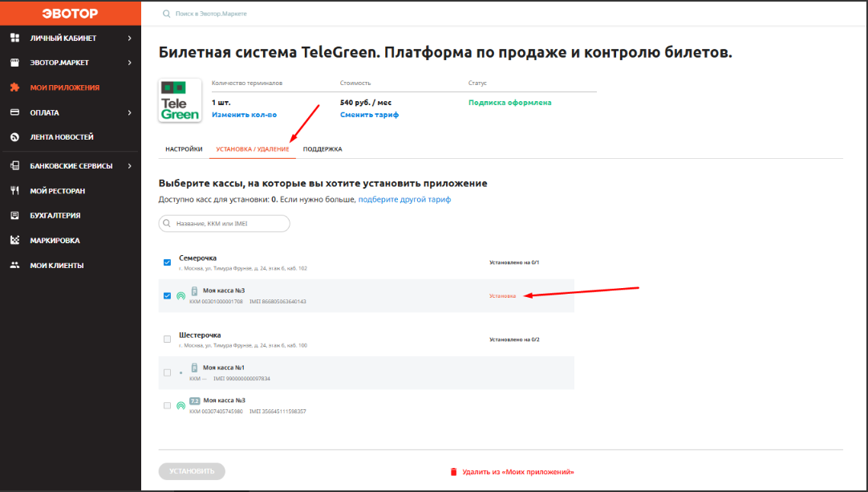Click Установлено на 0/1 text
The height and width of the screenshot is (492, 868).
click(514, 262)
